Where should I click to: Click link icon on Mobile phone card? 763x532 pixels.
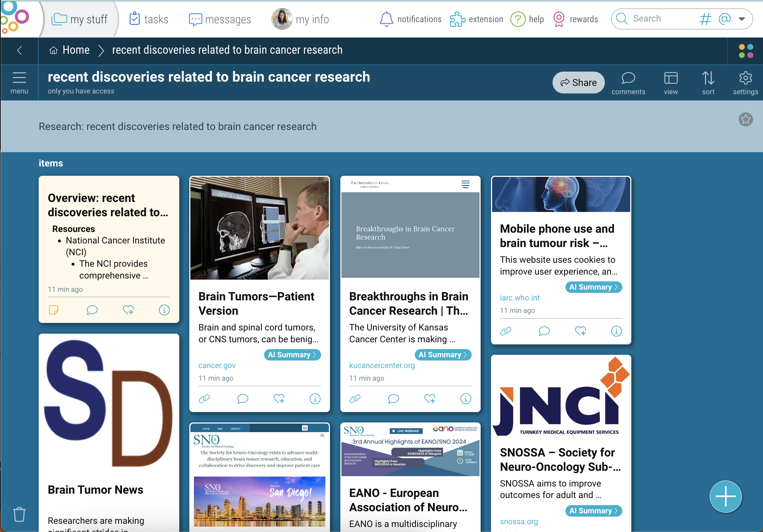(x=506, y=331)
